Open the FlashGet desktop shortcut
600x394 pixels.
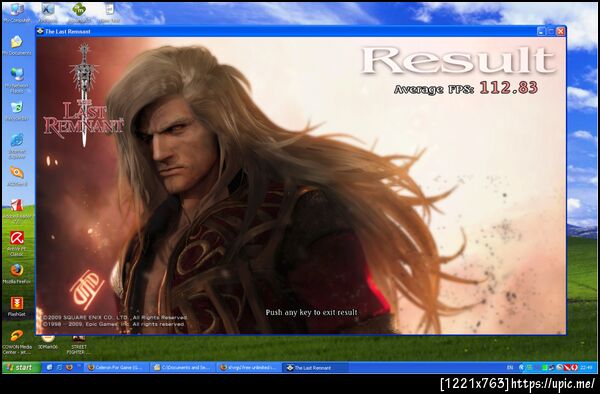[x=16, y=306]
